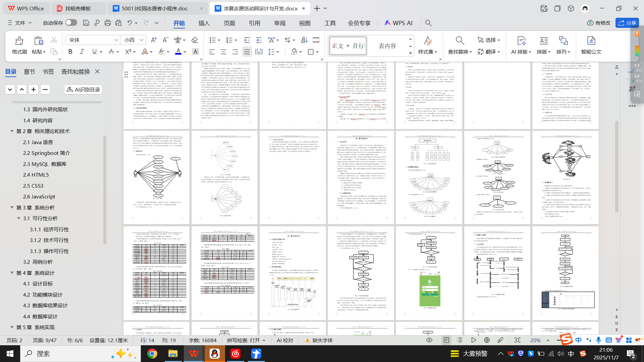This screenshot has height=362, width=644.
Task: Click the AI layout icon
Action: point(521,41)
